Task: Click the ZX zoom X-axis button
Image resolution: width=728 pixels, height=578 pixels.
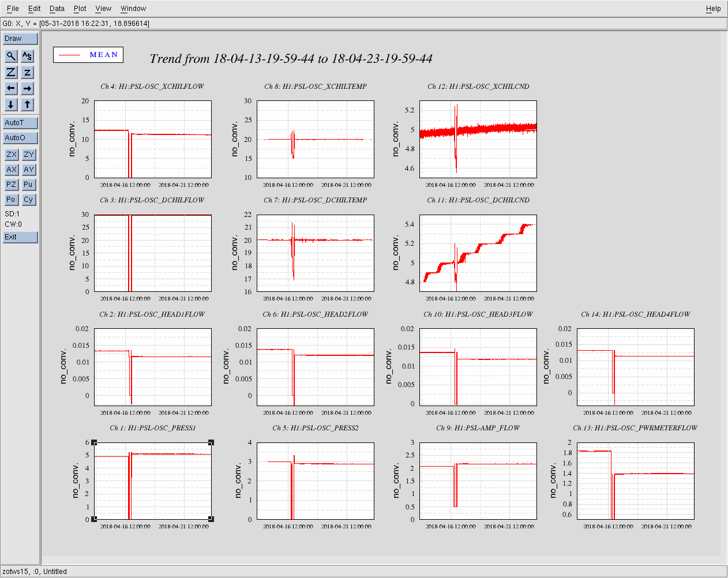Action: click(x=12, y=155)
